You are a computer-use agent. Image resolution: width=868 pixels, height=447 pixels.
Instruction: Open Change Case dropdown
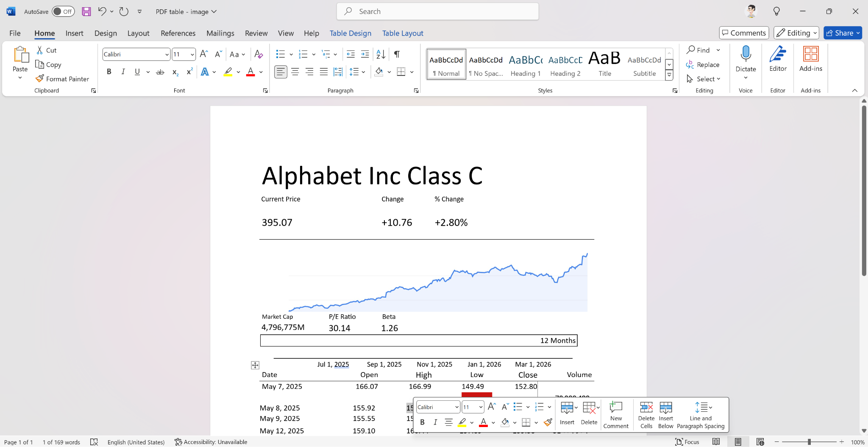pyautogui.click(x=237, y=54)
